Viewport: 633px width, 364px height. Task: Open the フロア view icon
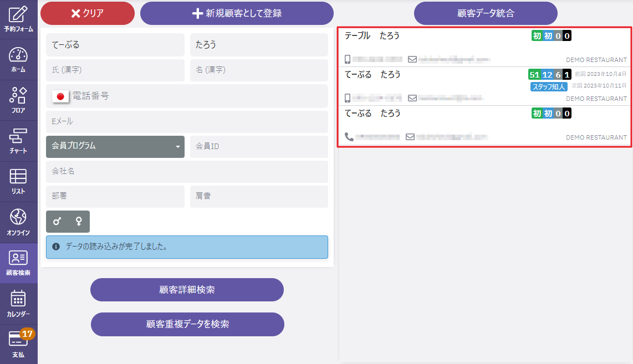[x=18, y=100]
